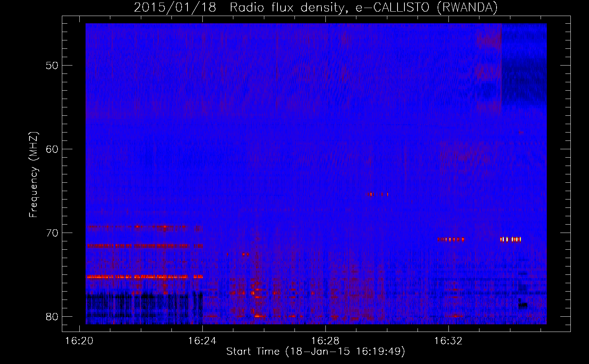The width and height of the screenshot is (589, 364).
Task: Select the 60 MHz frequency tick label
Action: (52, 149)
